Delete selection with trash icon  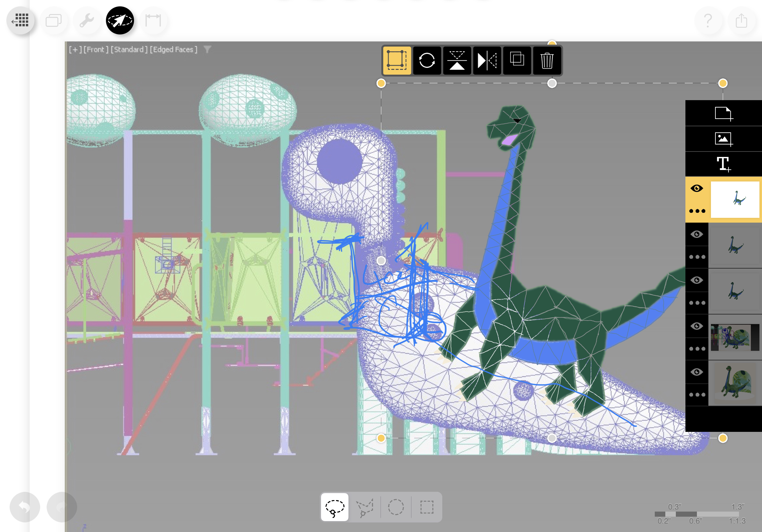547,61
